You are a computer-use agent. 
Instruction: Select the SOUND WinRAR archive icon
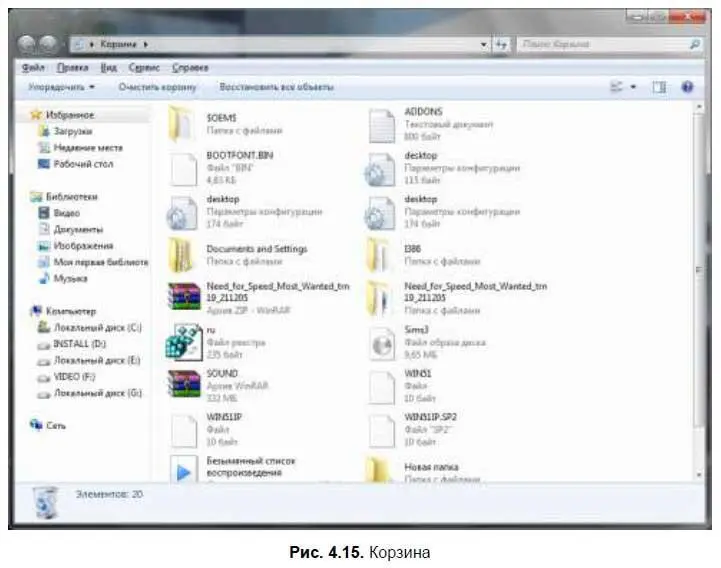(183, 384)
